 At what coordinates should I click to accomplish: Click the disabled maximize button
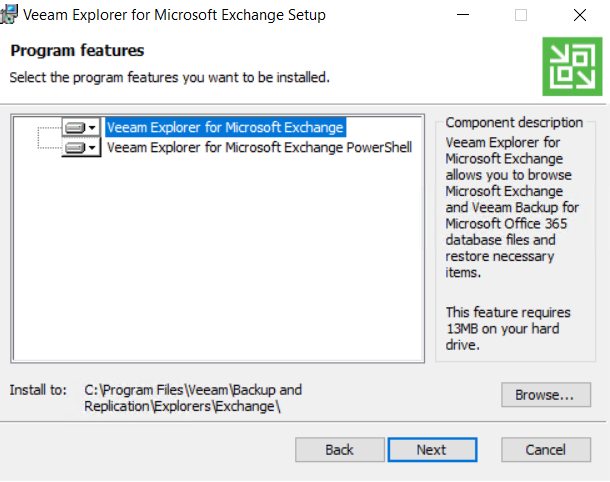521,15
